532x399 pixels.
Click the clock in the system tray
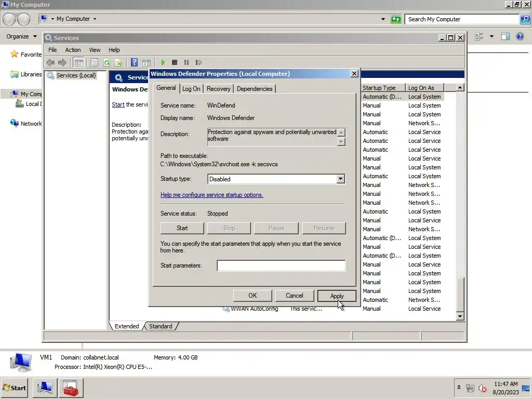(506, 388)
